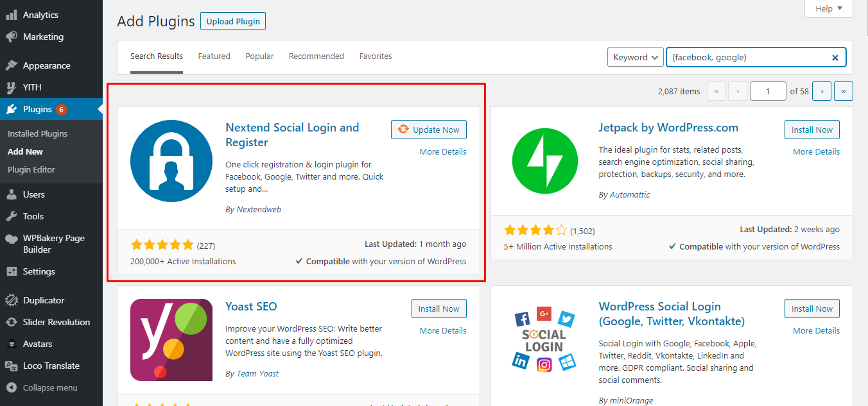868x406 pixels.
Task: Click the current page number field
Action: (768, 91)
